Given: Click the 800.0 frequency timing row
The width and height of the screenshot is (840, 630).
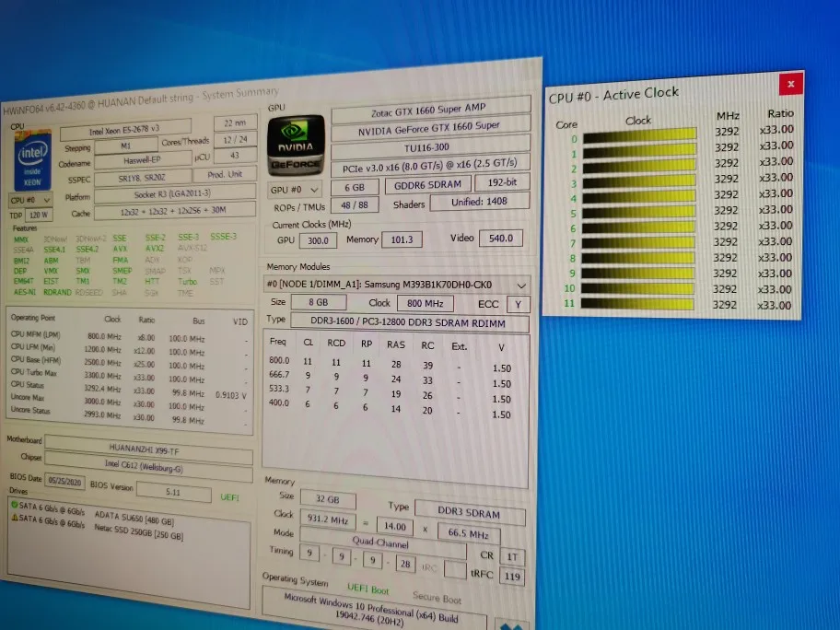Looking at the screenshot, I should click(x=391, y=365).
